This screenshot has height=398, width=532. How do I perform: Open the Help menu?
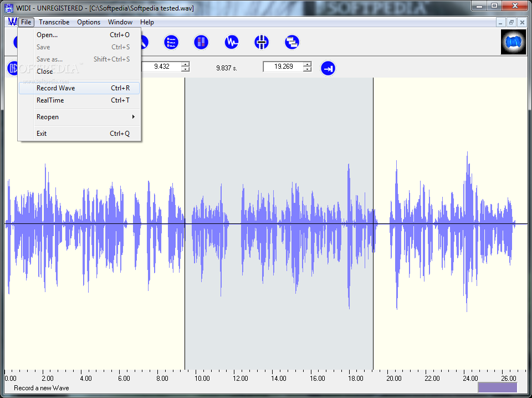pyautogui.click(x=147, y=22)
